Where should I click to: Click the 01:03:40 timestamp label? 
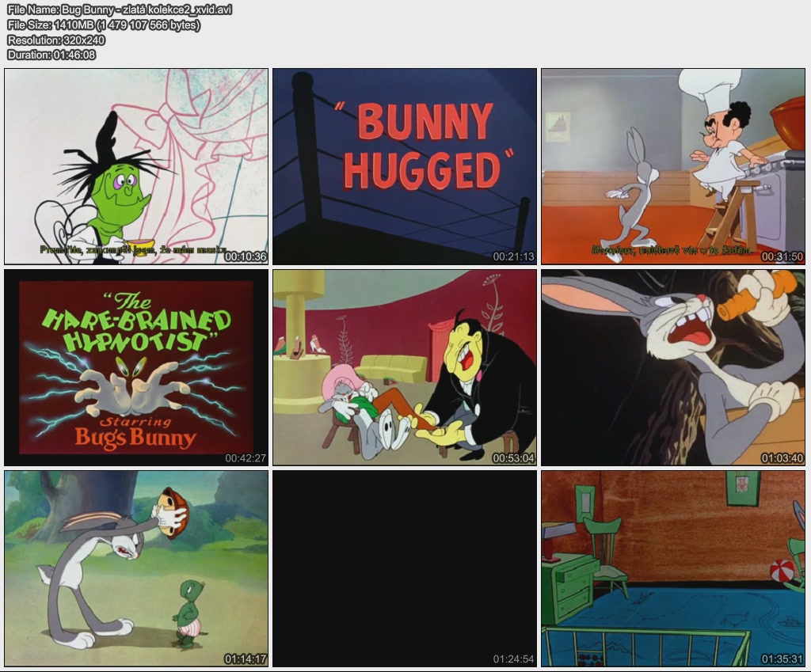(782, 457)
